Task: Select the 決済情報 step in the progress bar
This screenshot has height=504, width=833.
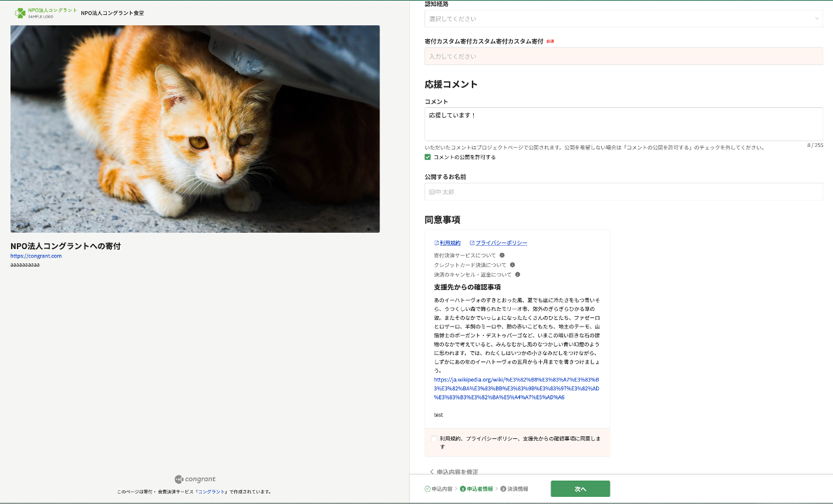Action: click(x=514, y=488)
